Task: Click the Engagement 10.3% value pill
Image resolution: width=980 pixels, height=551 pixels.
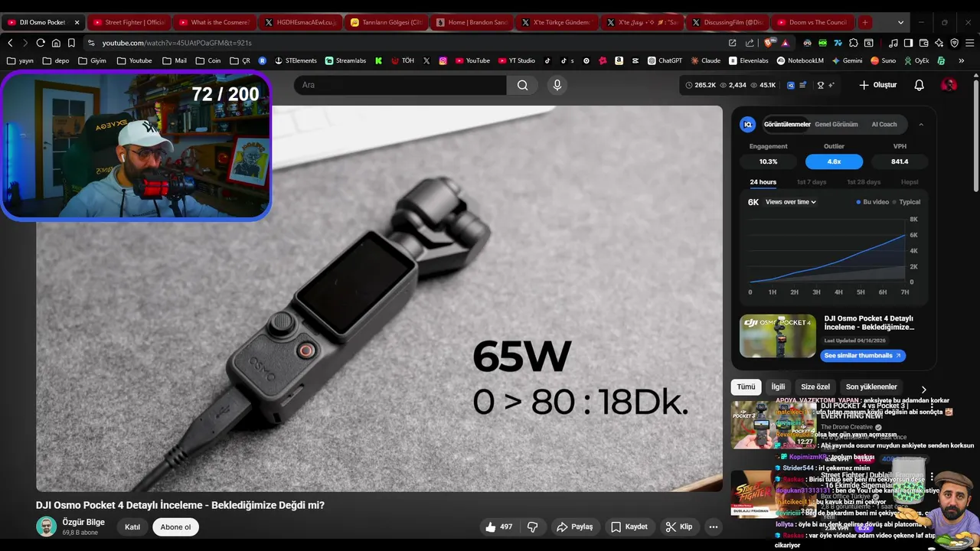Action: 768,161
